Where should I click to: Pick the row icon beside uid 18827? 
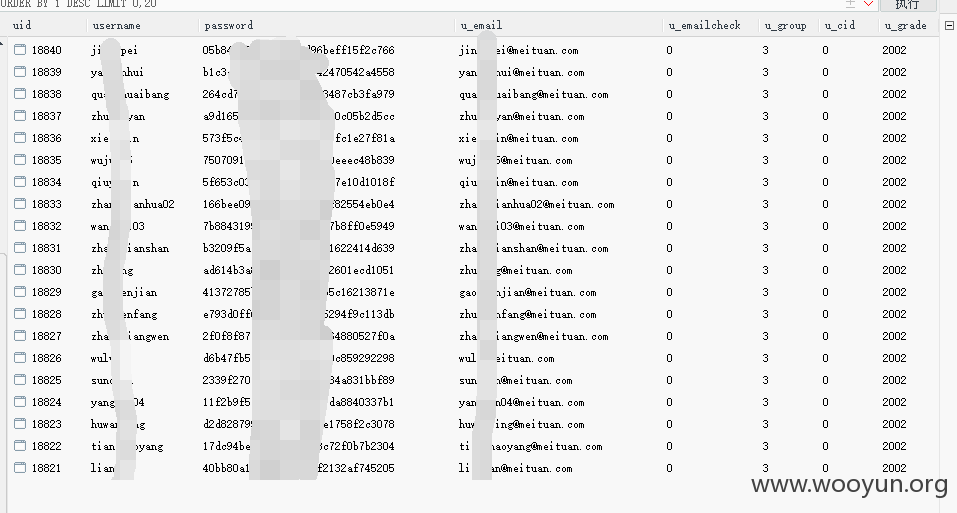(x=20, y=335)
